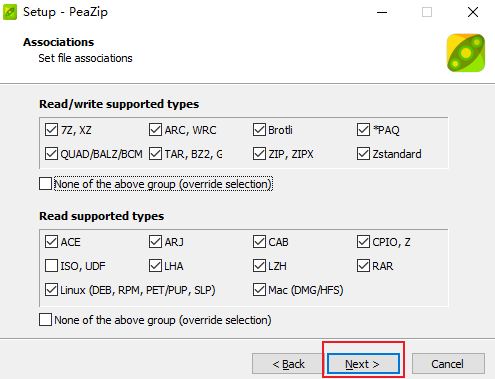495x379 pixels.
Task: Toggle the Brotli file type checkbox
Action: click(259, 130)
